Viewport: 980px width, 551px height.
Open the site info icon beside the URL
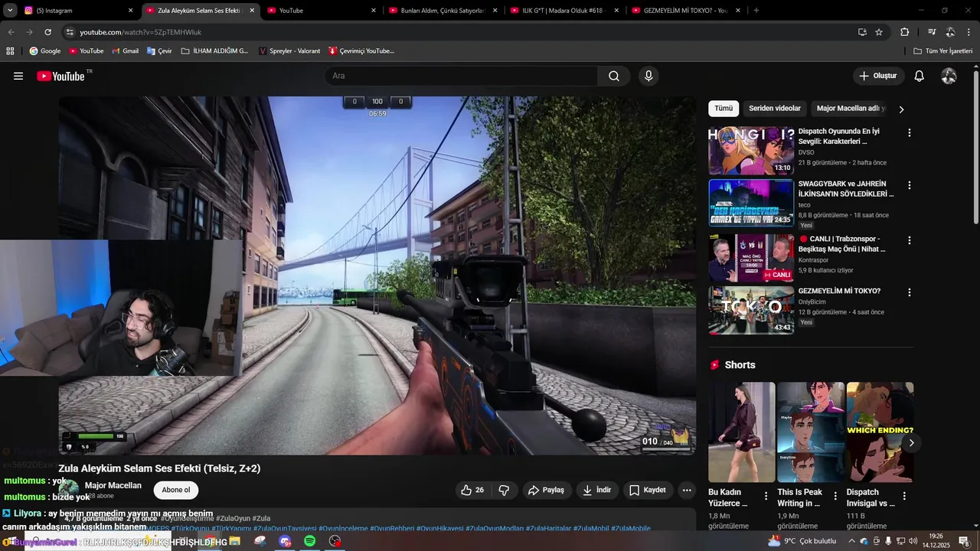[x=70, y=32]
